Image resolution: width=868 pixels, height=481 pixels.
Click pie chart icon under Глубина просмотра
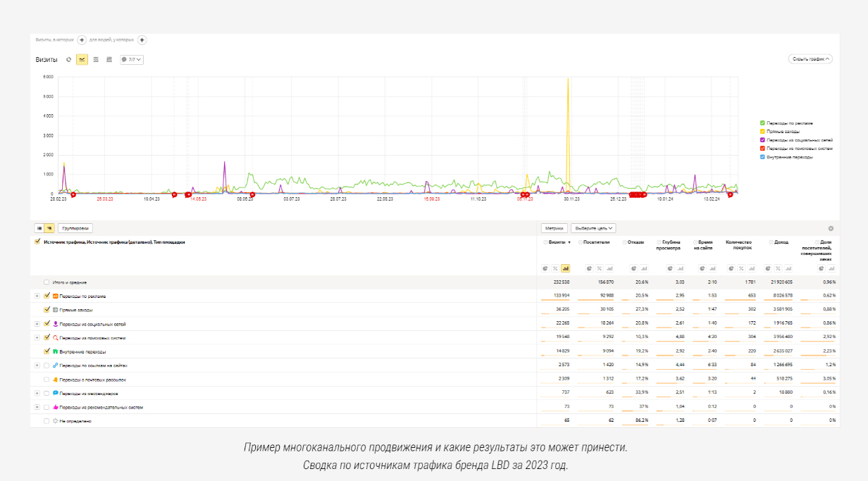[x=671, y=268]
